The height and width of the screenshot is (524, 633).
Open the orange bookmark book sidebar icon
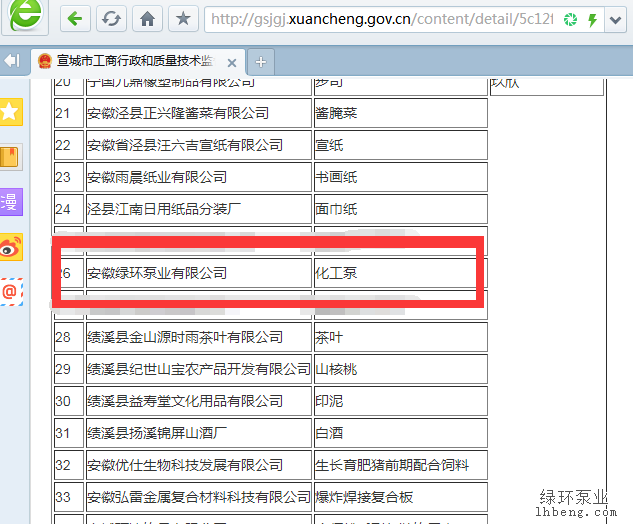click(10, 157)
